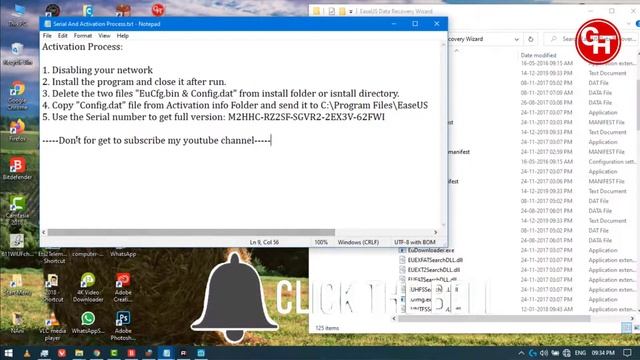The width and height of the screenshot is (640, 360).
Task: Switch to the Notepad taskbar button
Action: pos(167,353)
